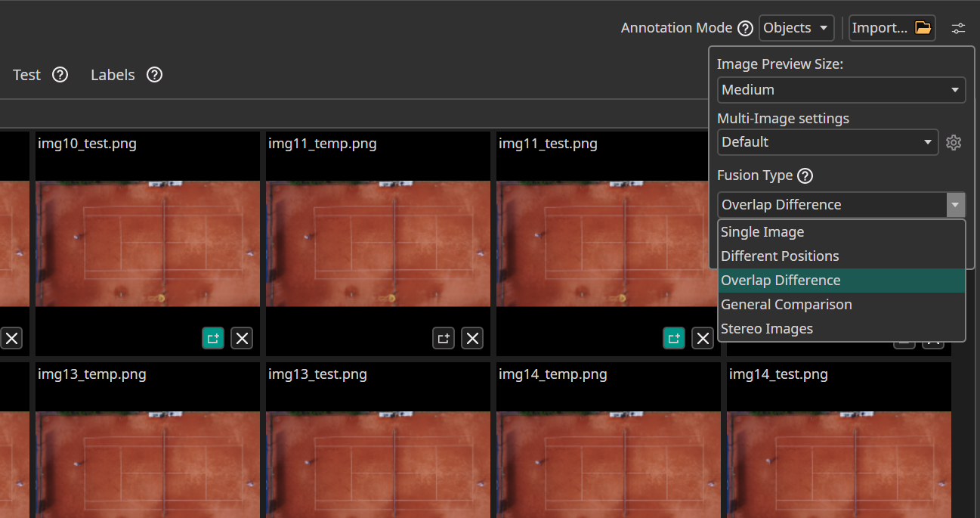This screenshot has width=980, height=518.
Task: Expand the Image Preview Size dropdown
Action: [x=841, y=90]
